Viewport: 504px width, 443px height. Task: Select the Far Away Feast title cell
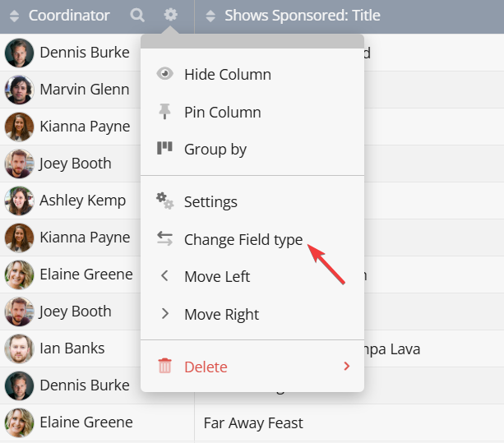(253, 422)
